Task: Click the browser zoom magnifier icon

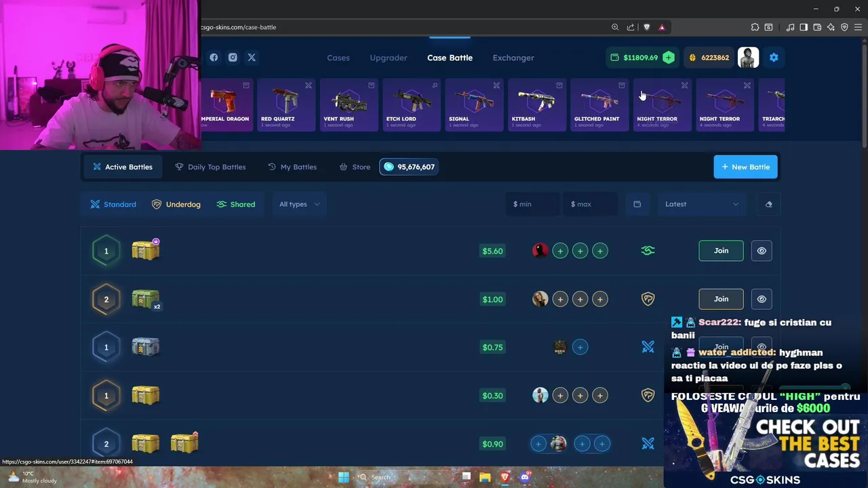Action: coord(615,27)
